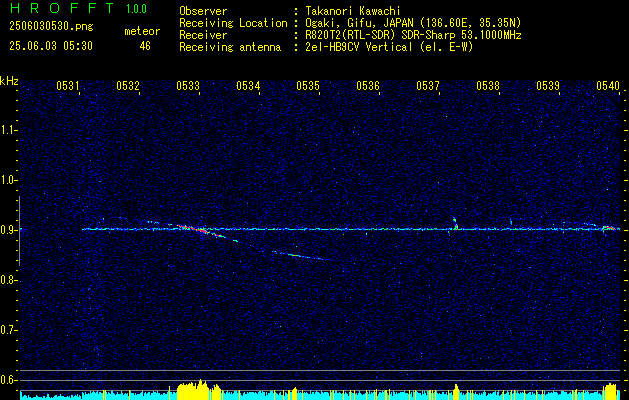The image size is (629, 400).
Task: Click the 0.6 frequency axis label
Action: 9,380
